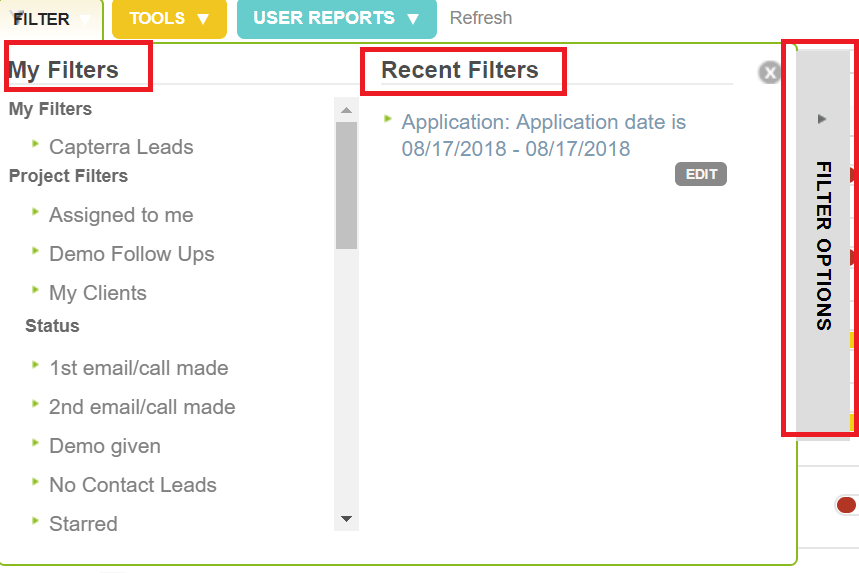Select the 1st email/call made status
Viewport: 859px width, 573px height.
point(138,368)
